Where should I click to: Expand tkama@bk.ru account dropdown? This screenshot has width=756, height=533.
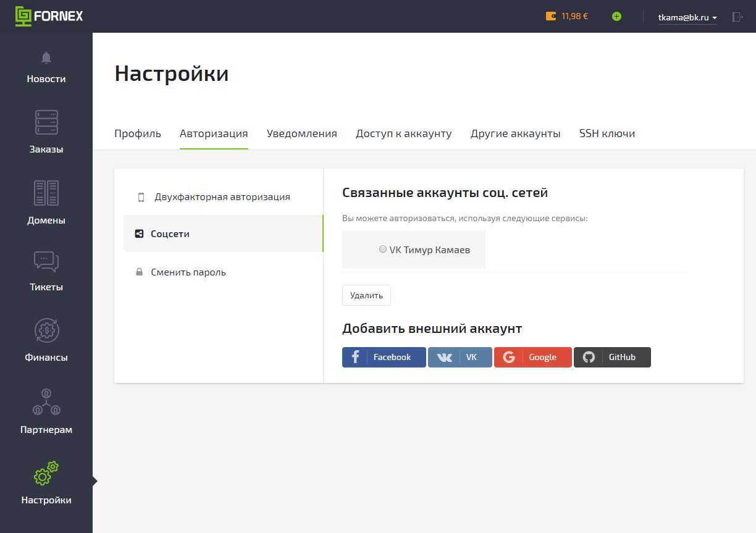pos(687,17)
